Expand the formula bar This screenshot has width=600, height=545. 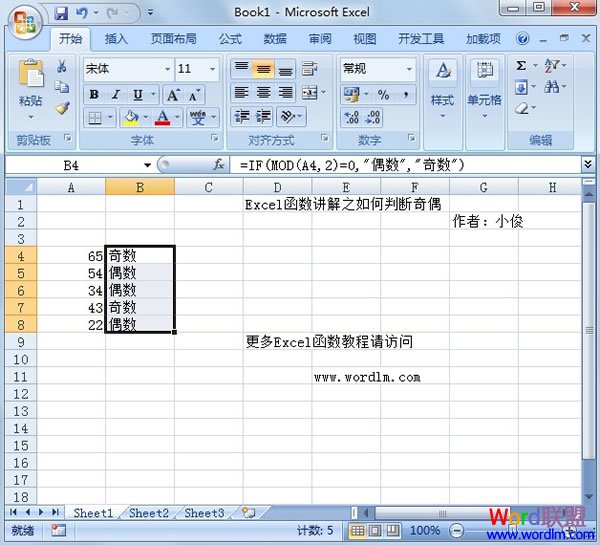[x=588, y=165]
